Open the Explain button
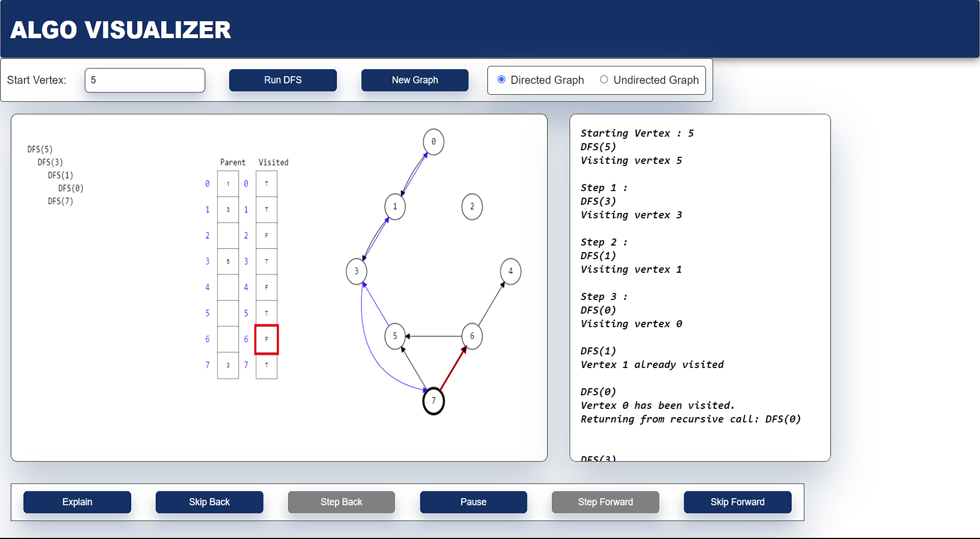 (x=77, y=502)
